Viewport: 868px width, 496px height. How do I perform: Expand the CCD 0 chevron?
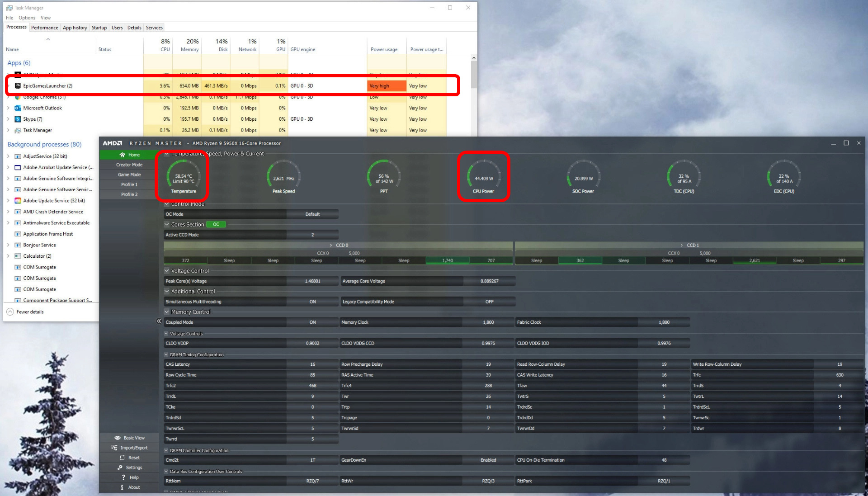(331, 245)
